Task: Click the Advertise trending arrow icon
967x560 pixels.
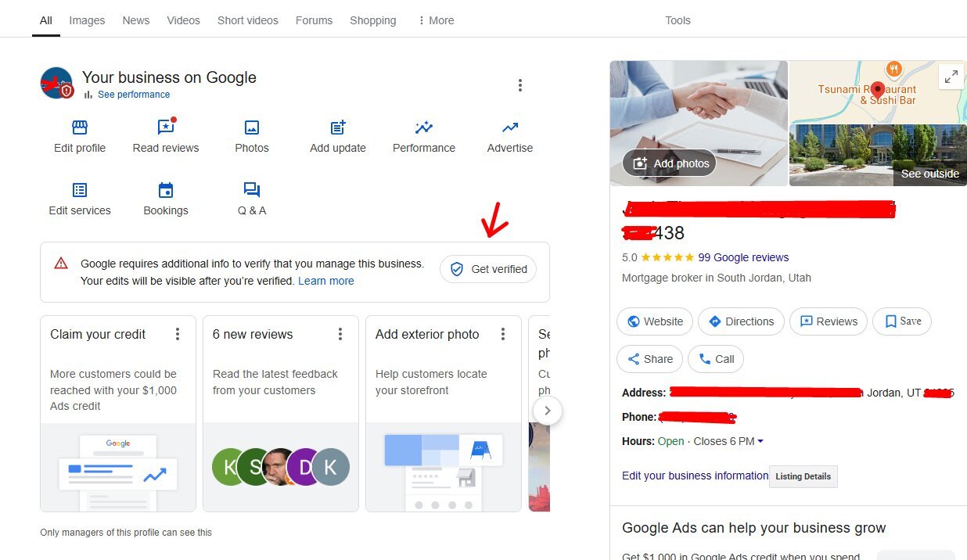Action: coord(510,127)
